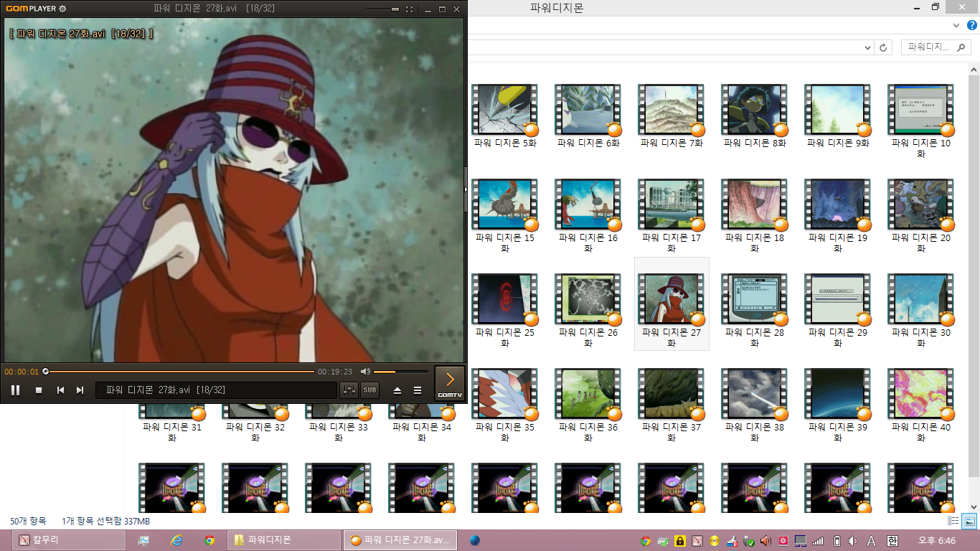980x551 pixels.
Task: Switch to 파워디지몬 folder taskbar button
Action: tap(284, 540)
